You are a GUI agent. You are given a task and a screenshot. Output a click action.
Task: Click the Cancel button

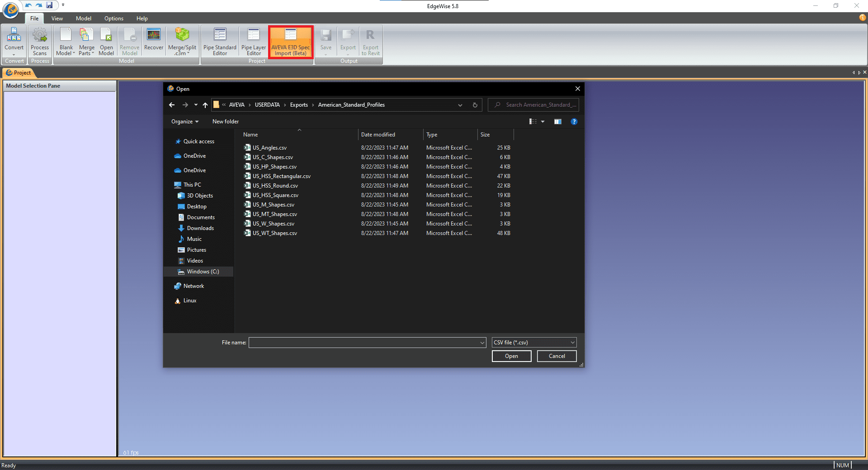point(557,356)
